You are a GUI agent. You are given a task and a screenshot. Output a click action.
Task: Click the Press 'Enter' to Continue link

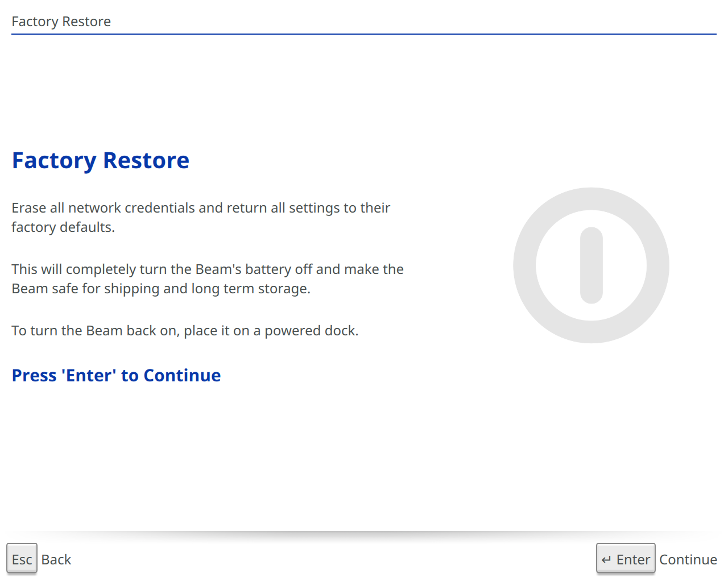point(116,375)
